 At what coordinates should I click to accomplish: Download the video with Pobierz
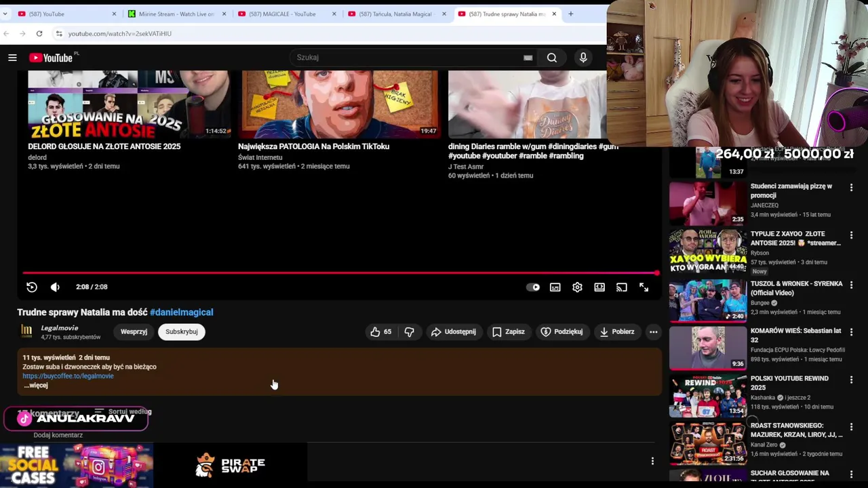tap(617, 331)
